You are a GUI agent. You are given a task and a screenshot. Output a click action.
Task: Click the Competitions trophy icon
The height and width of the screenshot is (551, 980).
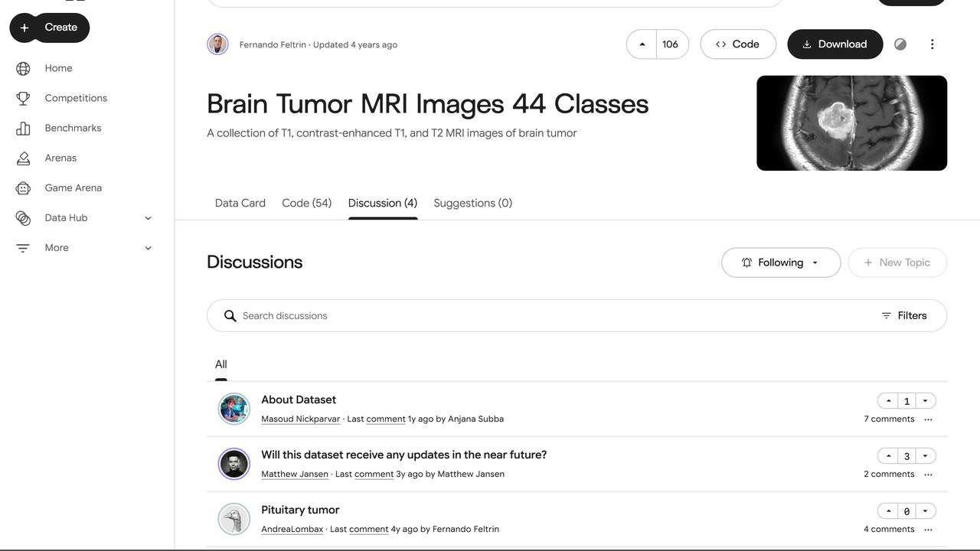[x=23, y=98]
